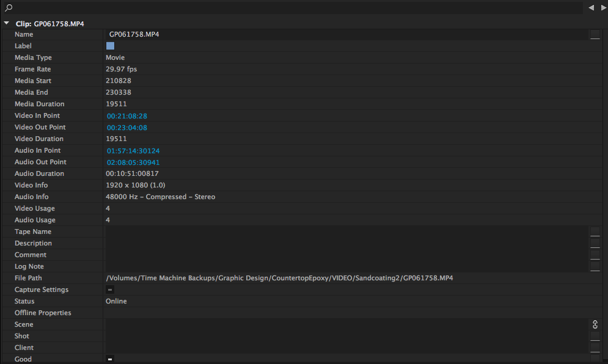Toggle the link box in Shot row

pyautogui.click(x=595, y=336)
